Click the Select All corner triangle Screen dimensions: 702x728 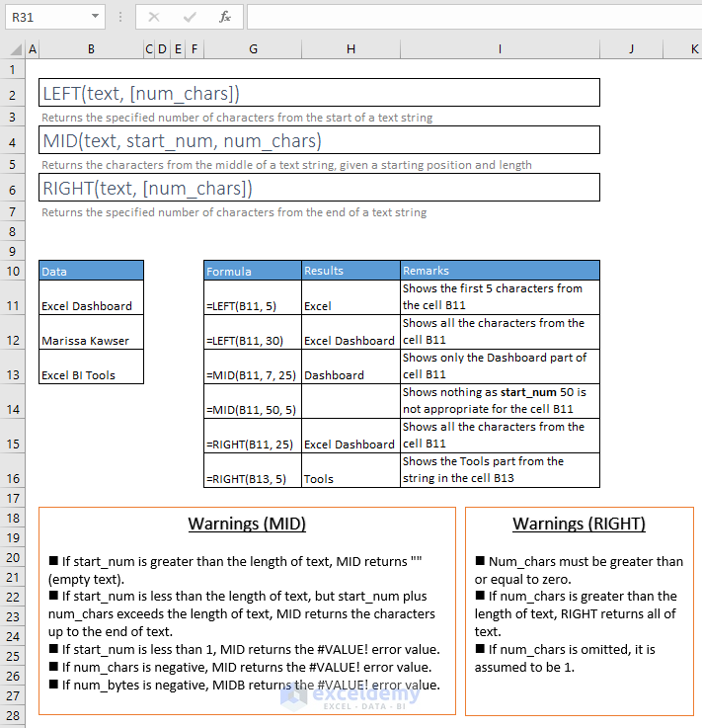click(x=16, y=49)
